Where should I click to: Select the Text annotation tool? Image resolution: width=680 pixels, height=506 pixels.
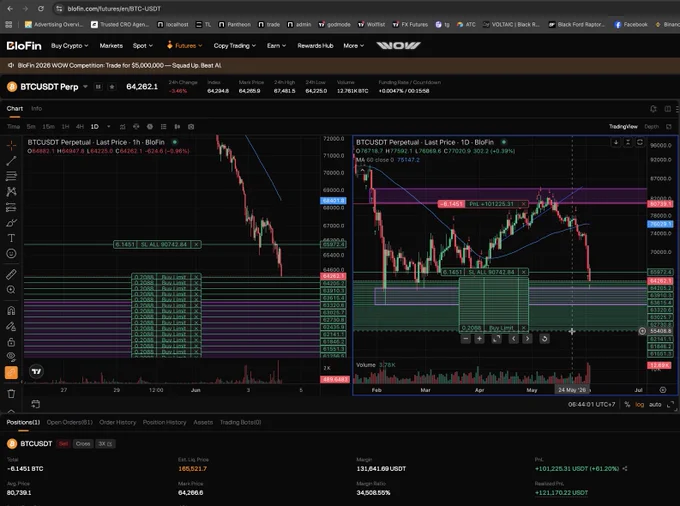coord(11,238)
